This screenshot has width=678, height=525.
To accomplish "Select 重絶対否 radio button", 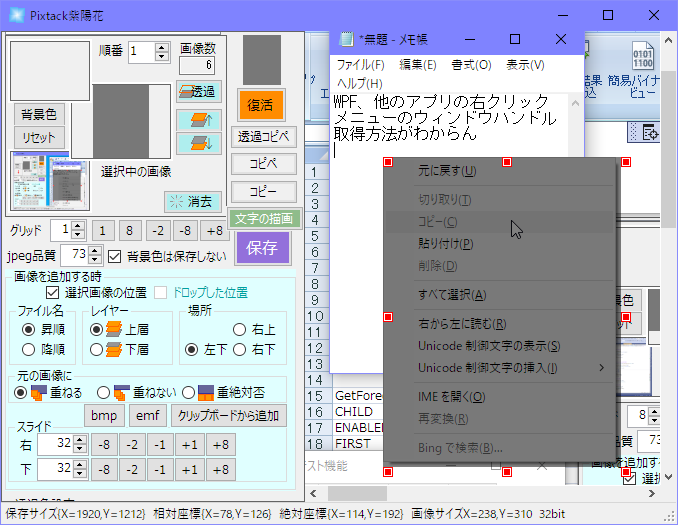I will coord(189,393).
